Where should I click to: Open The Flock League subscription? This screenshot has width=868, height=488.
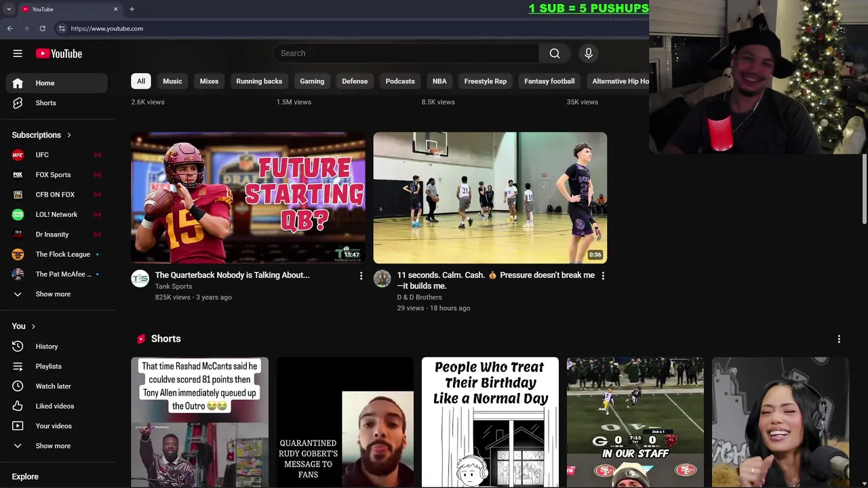click(57, 254)
